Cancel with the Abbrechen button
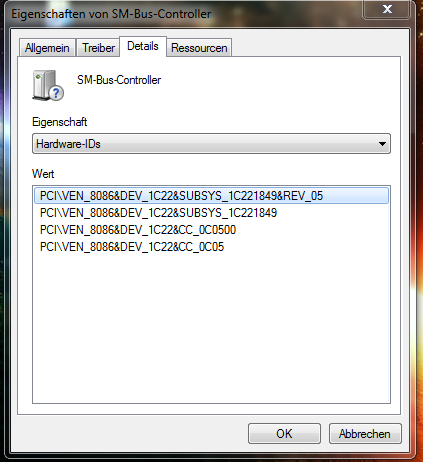423x462 pixels. pyautogui.click(x=365, y=434)
